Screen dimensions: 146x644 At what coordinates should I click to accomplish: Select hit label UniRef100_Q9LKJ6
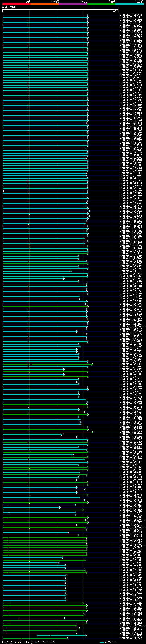pyautogui.click(x=131, y=15)
